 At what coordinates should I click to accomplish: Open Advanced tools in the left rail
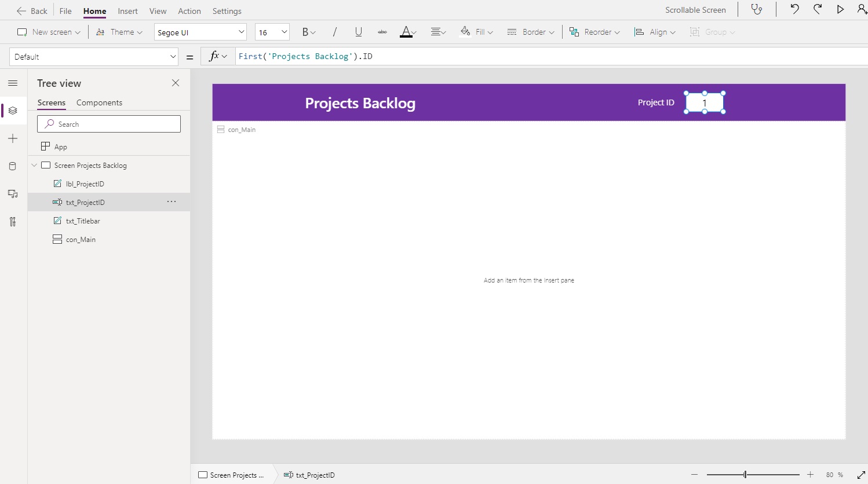click(13, 222)
